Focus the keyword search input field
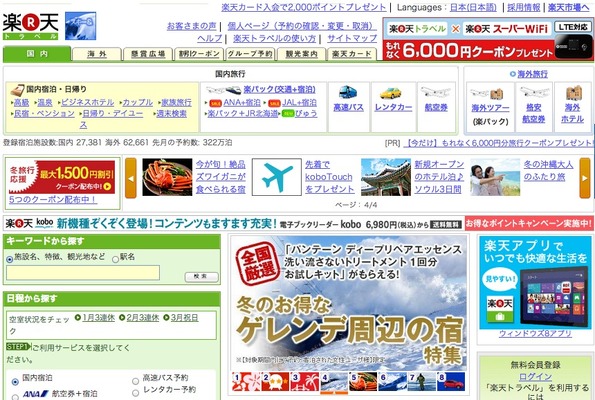This screenshot has width=595, height=400. (x=83, y=272)
